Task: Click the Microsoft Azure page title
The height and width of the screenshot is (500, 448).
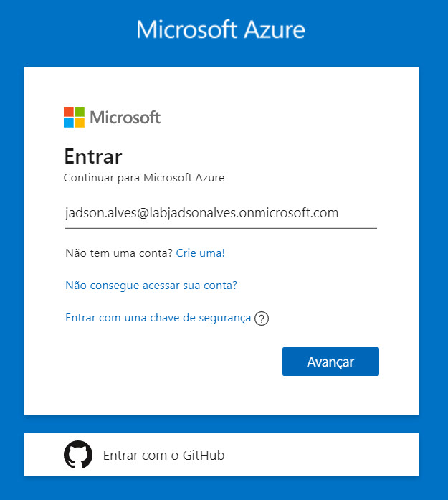Action: pyautogui.click(x=221, y=29)
